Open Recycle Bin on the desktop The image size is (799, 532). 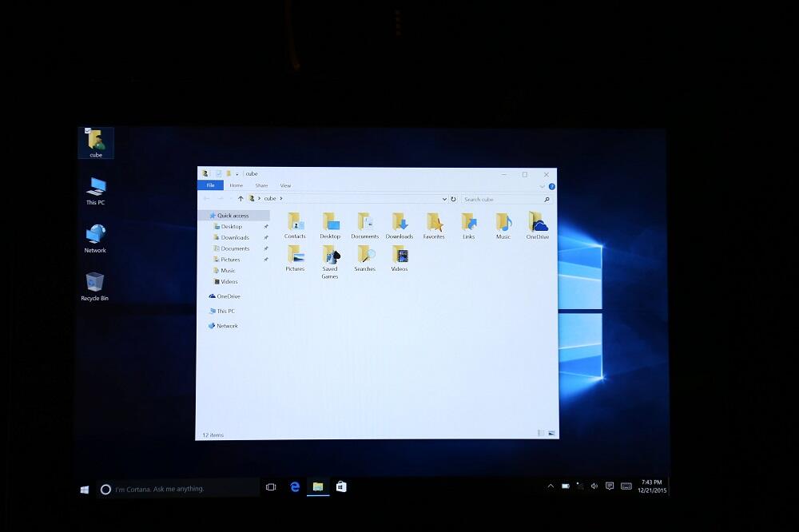point(95,283)
